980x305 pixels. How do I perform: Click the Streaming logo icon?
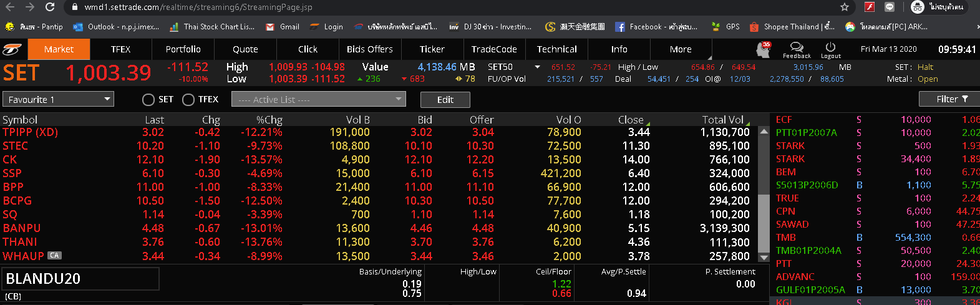coord(12,49)
